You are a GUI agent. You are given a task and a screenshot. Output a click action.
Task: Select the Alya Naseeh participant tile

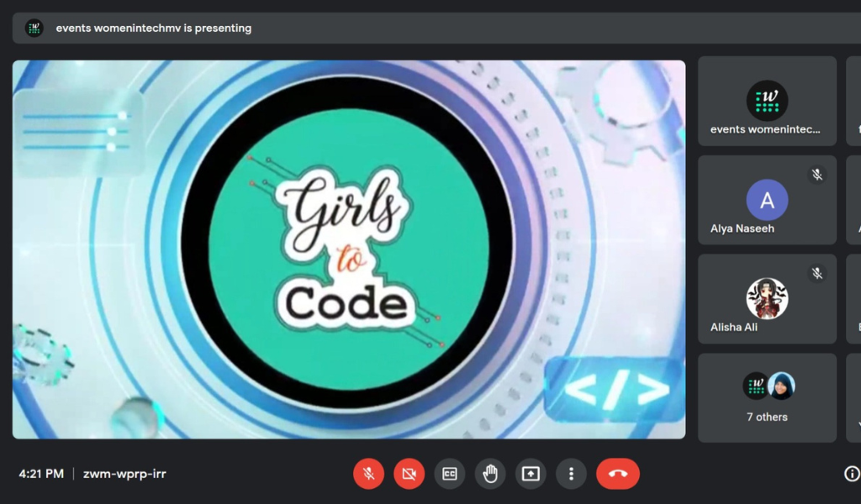(x=767, y=200)
